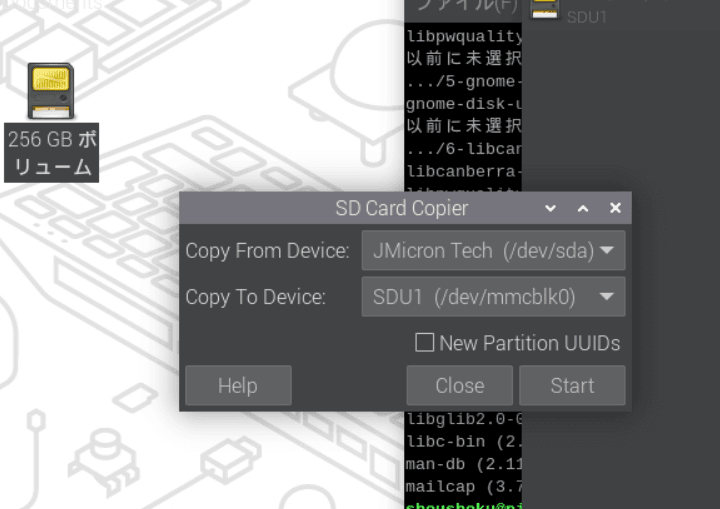Viewport: 720px width, 509px height.
Task: Close SD Card Copier with X icon
Action: 615,209
